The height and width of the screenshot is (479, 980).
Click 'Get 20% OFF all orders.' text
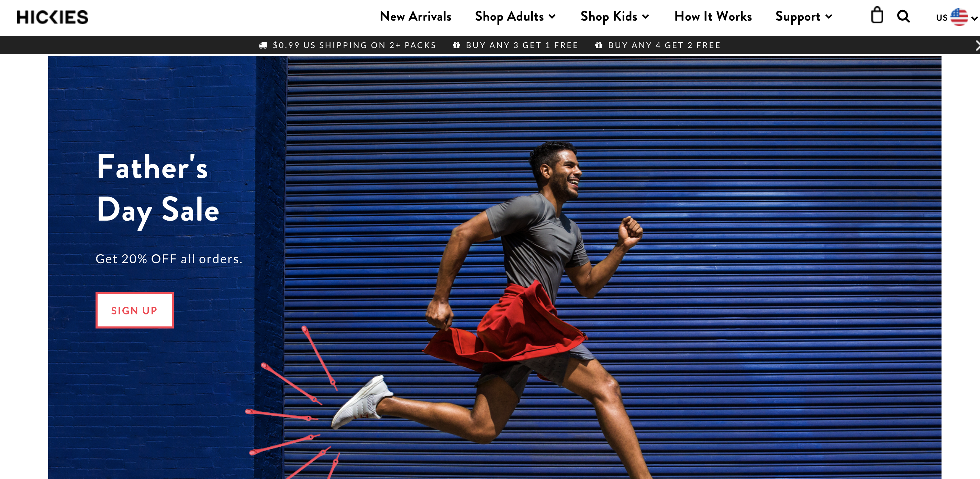169,259
